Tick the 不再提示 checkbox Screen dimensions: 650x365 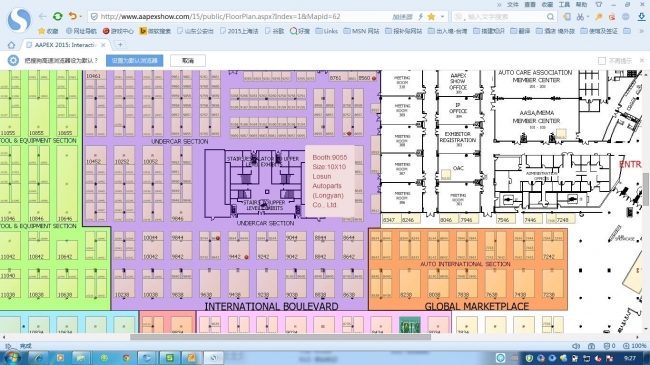602,61
